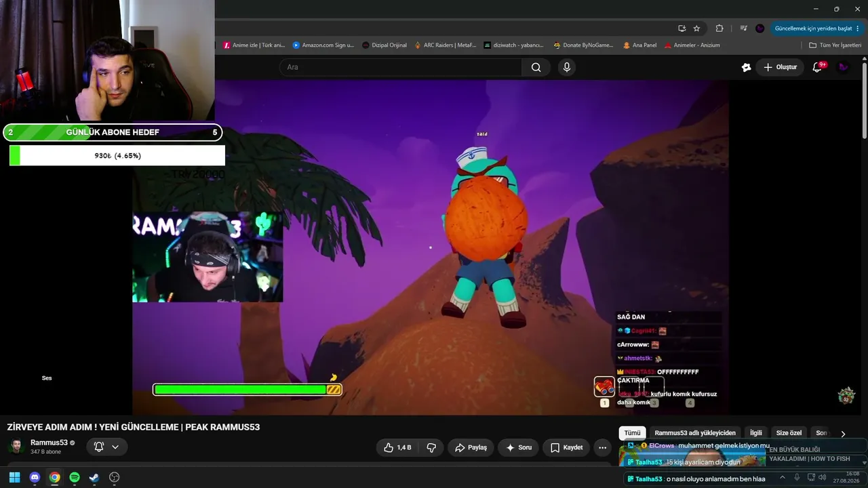Click the taskbar microphone tray icon
Image resolution: width=868 pixels, height=488 pixels.
point(797,477)
